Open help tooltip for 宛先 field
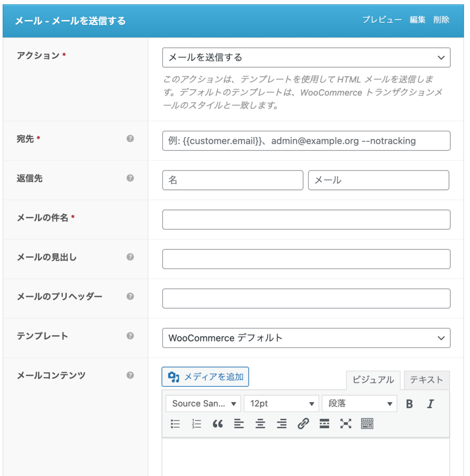This screenshot has height=476, width=470. click(130, 139)
